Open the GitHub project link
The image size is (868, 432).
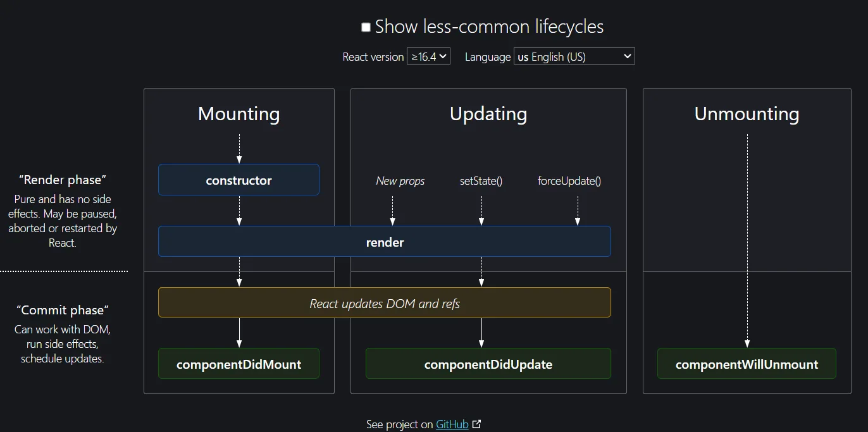tap(452, 424)
